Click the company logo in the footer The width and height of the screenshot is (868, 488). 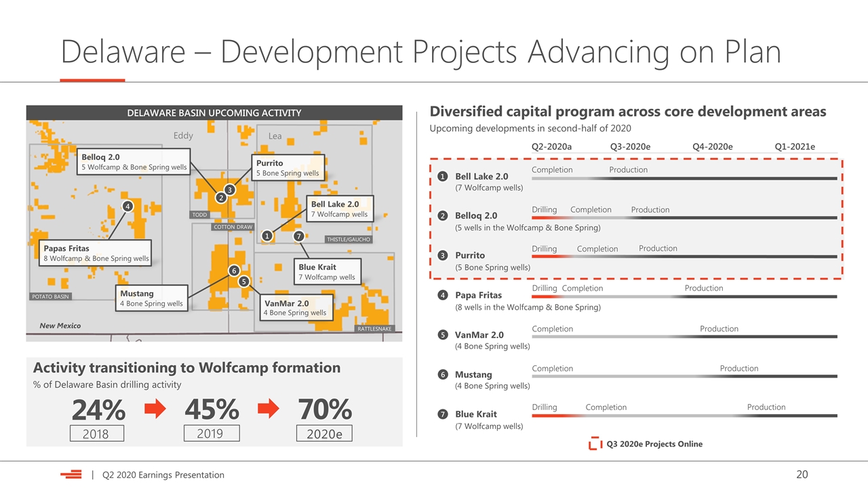pyautogui.click(x=71, y=474)
